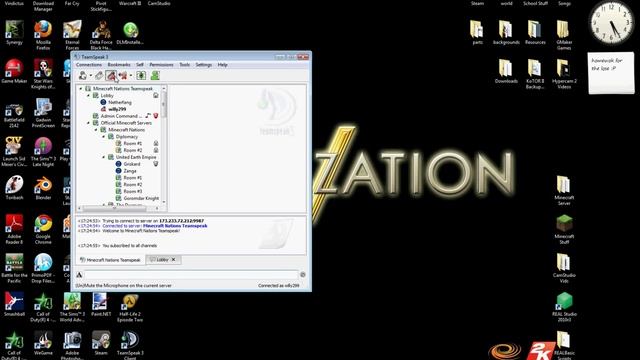
Task: Open the Half-Life 2 Episode Two desktop icon
Action: click(x=130, y=308)
